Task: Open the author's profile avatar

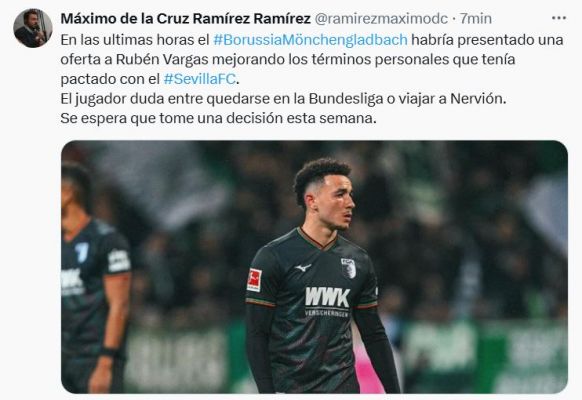Action: pyautogui.click(x=33, y=28)
